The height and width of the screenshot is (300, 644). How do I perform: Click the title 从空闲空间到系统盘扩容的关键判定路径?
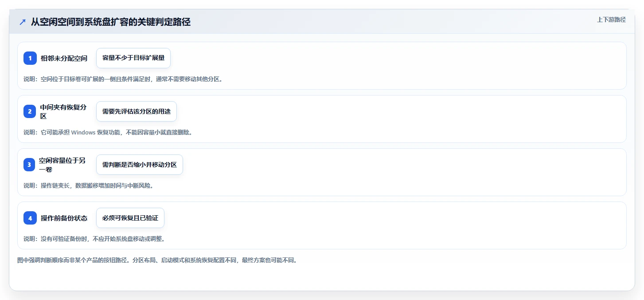click(x=111, y=22)
